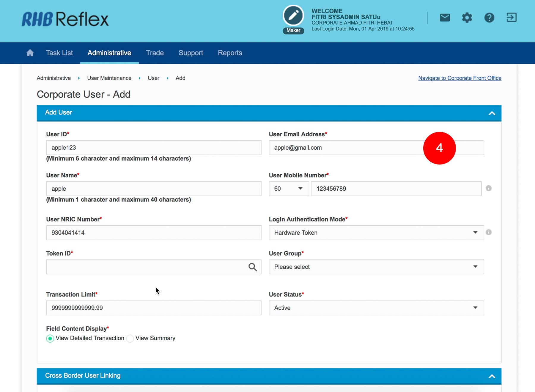Click User Maintenance breadcrumb link

pos(109,78)
